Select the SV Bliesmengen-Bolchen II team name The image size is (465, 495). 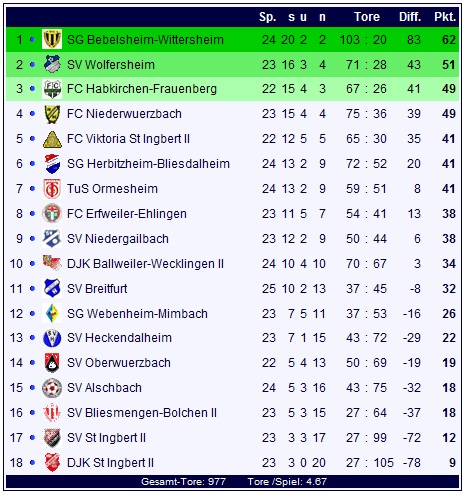(x=142, y=413)
